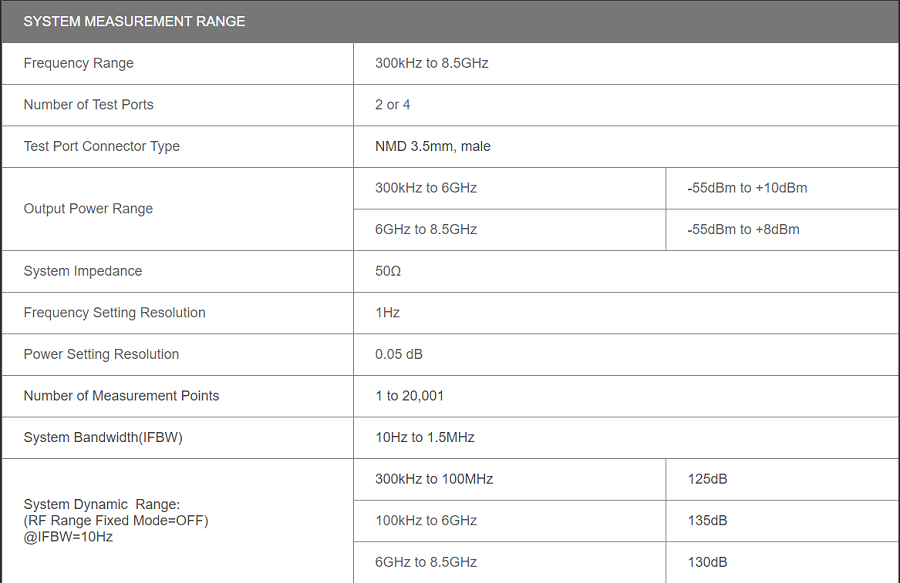Click the 0.05 dB resolution value
The height and width of the screenshot is (583, 900).
pos(399,354)
